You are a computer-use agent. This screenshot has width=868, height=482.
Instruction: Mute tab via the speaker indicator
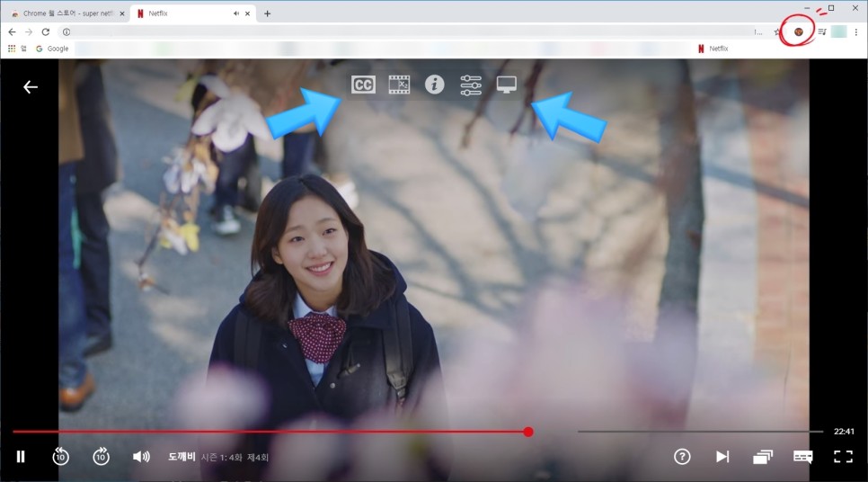coord(236,13)
